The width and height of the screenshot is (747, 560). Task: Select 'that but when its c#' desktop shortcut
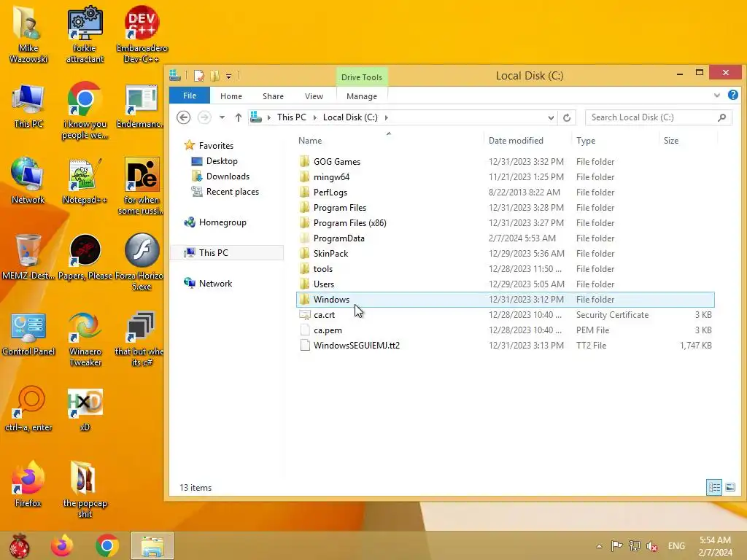pyautogui.click(x=140, y=338)
